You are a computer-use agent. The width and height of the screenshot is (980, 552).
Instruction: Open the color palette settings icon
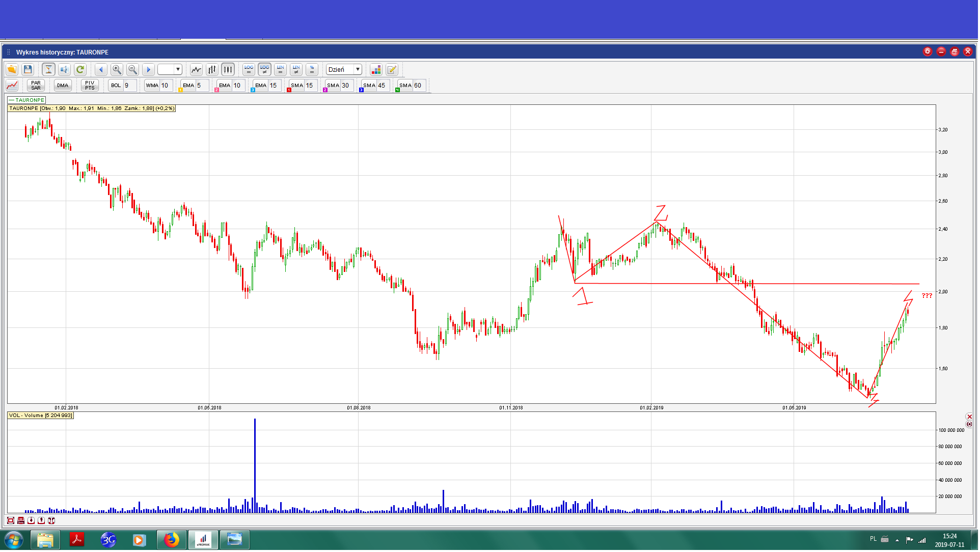click(376, 70)
